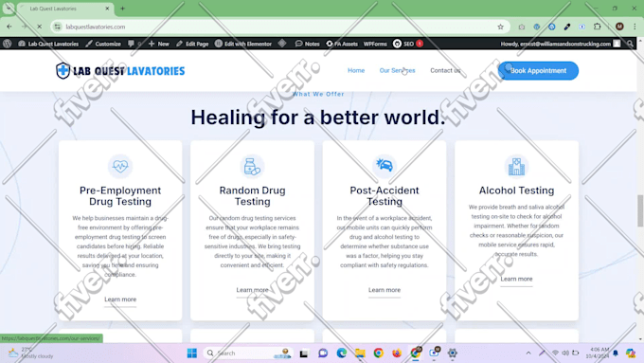Click the browser back arrow
The image size is (644, 363).
(9, 27)
